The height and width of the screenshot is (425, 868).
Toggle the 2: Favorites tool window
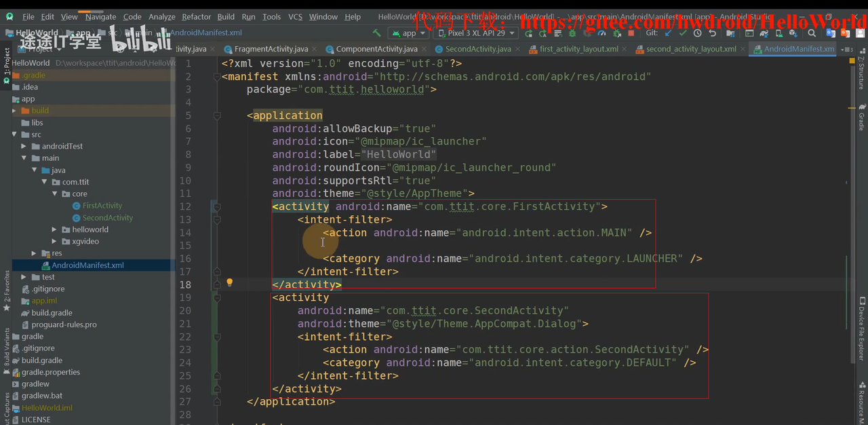(x=6, y=291)
